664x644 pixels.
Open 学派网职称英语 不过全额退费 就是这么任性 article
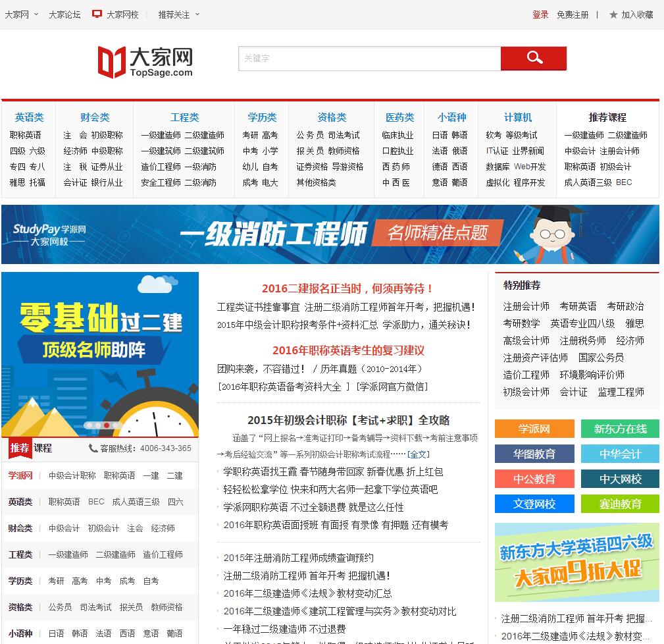tap(313, 507)
